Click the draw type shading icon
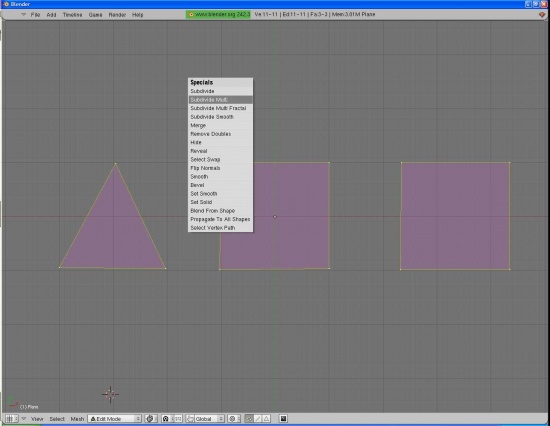The width and height of the screenshot is (550, 426). pyautogui.click(x=151, y=419)
